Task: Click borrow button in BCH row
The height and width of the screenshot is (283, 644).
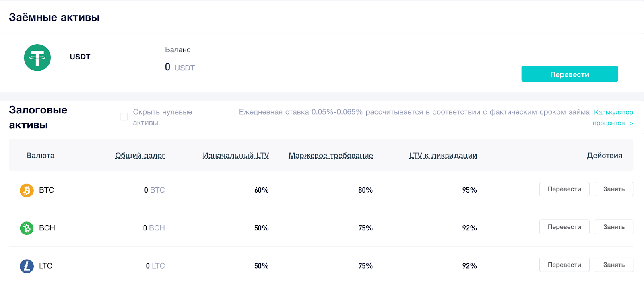Action: pos(614,227)
